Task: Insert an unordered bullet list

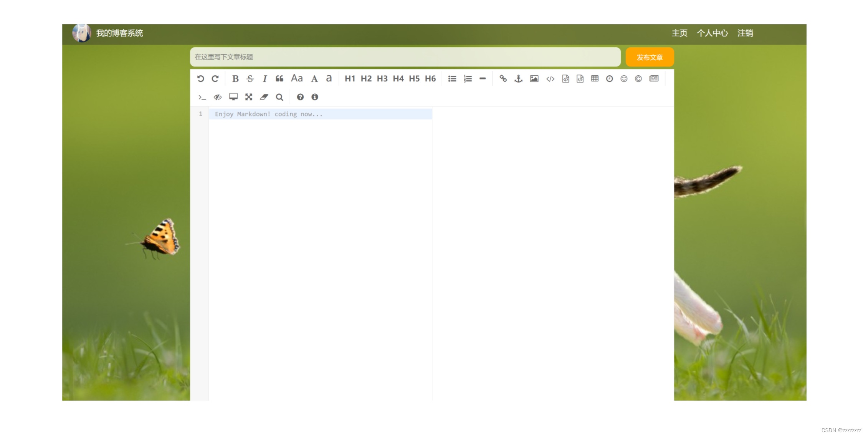Action: click(452, 79)
